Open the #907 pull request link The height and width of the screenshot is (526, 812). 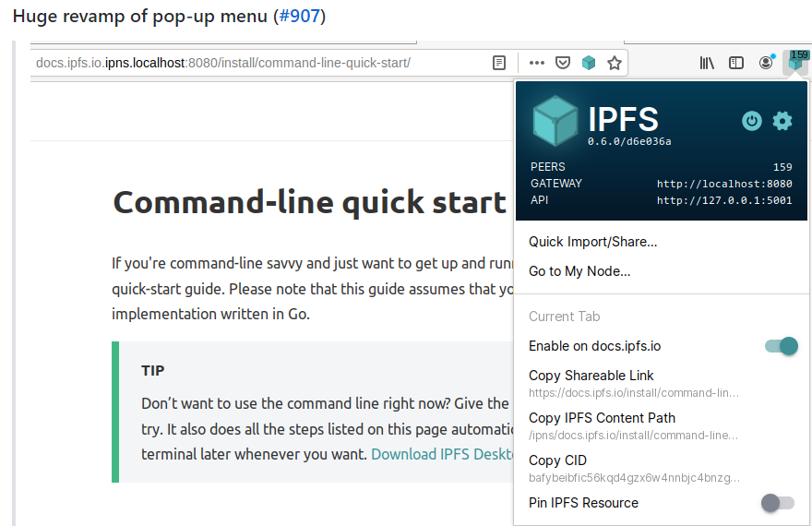pos(299,16)
